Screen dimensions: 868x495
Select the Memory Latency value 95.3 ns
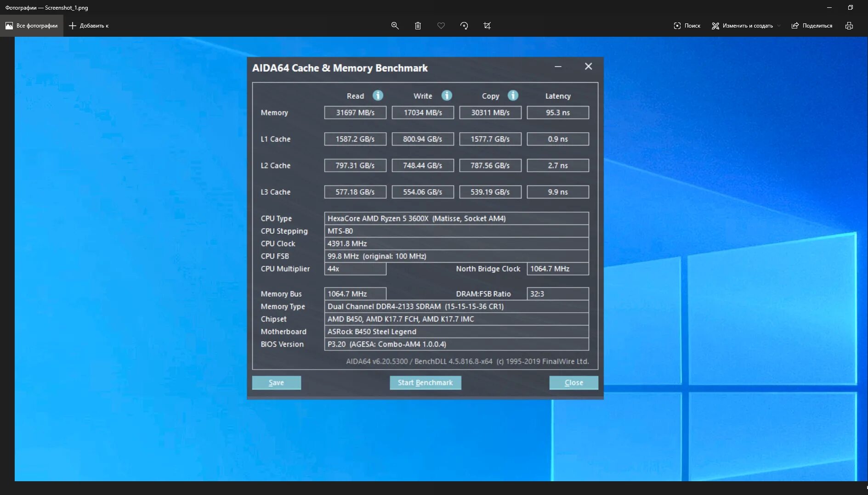point(558,112)
